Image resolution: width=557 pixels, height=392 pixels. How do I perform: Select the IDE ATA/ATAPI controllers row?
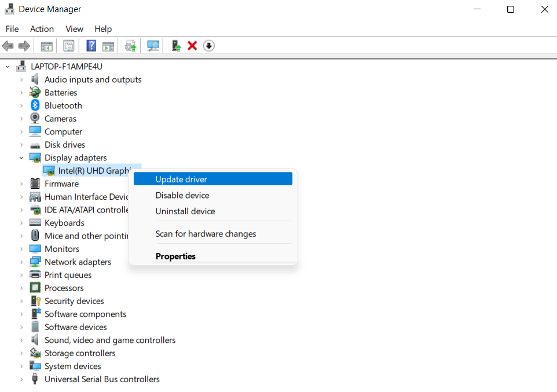[86, 210]
